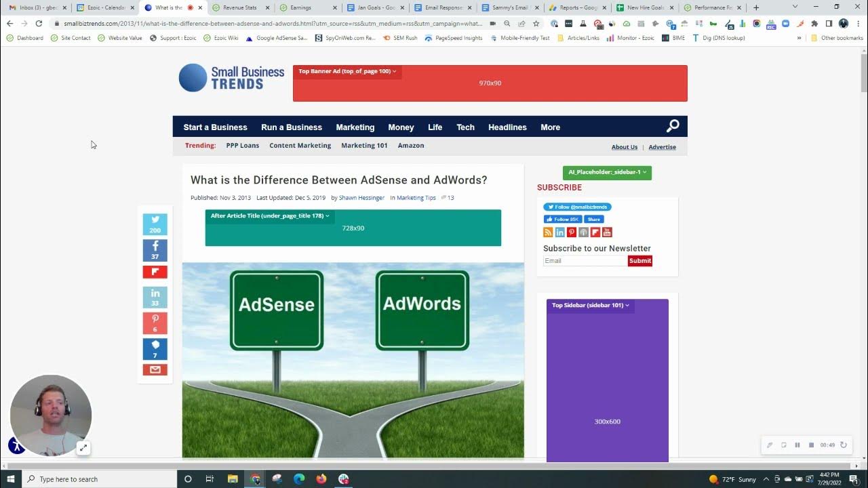Click the RSS feed icon
The width and height of the screenshot is (868, 488).
click(548, 232)
